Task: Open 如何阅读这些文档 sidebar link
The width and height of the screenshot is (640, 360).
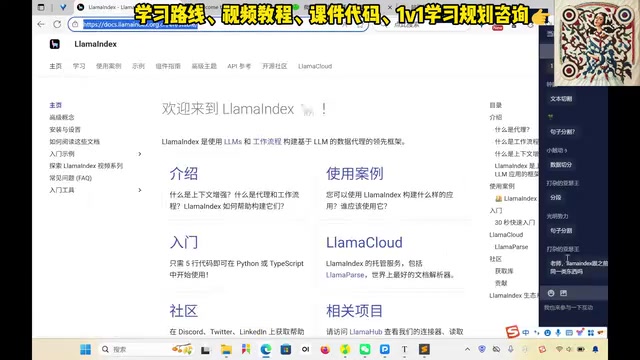Action: (74, 142)
